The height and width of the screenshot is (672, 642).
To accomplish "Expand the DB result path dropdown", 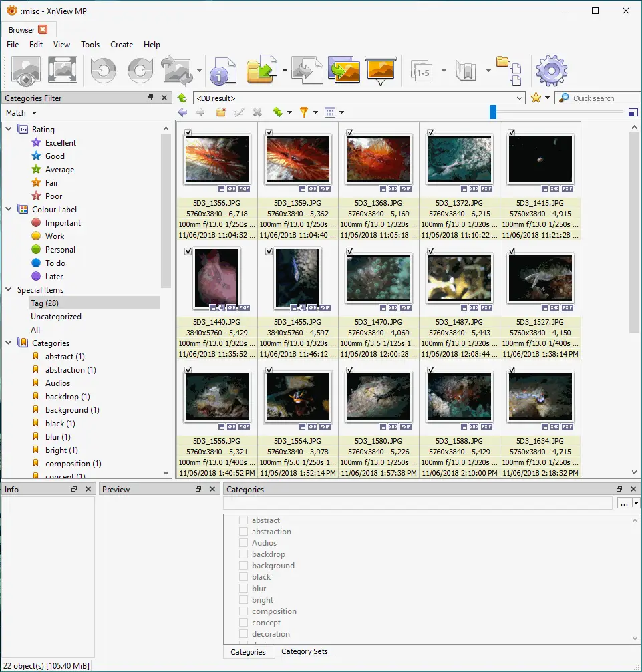I will coord(520,98).
